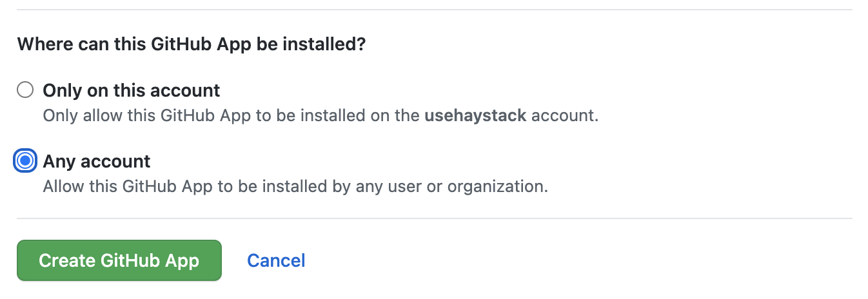The height and width of the screenshot is (299, 868).
Task: Click the divider line above Create GitHub App
Action: coord(434,218)
